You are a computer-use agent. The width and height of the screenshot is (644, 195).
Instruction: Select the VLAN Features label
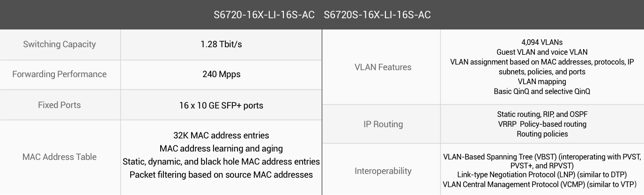tap(383, 67)
